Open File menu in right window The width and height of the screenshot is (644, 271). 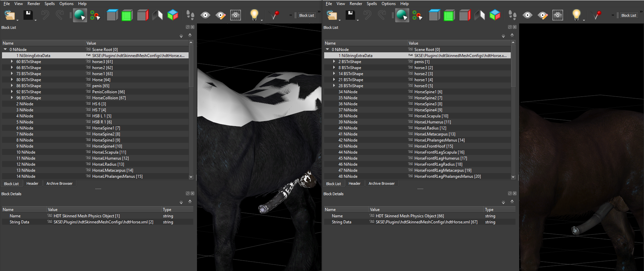coord(329,4)
